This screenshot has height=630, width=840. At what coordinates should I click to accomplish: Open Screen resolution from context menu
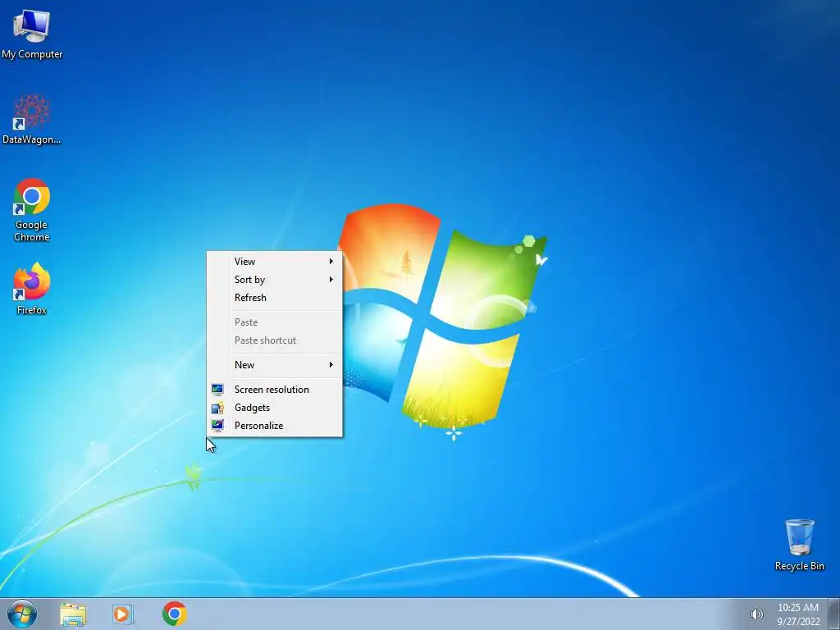274,390
